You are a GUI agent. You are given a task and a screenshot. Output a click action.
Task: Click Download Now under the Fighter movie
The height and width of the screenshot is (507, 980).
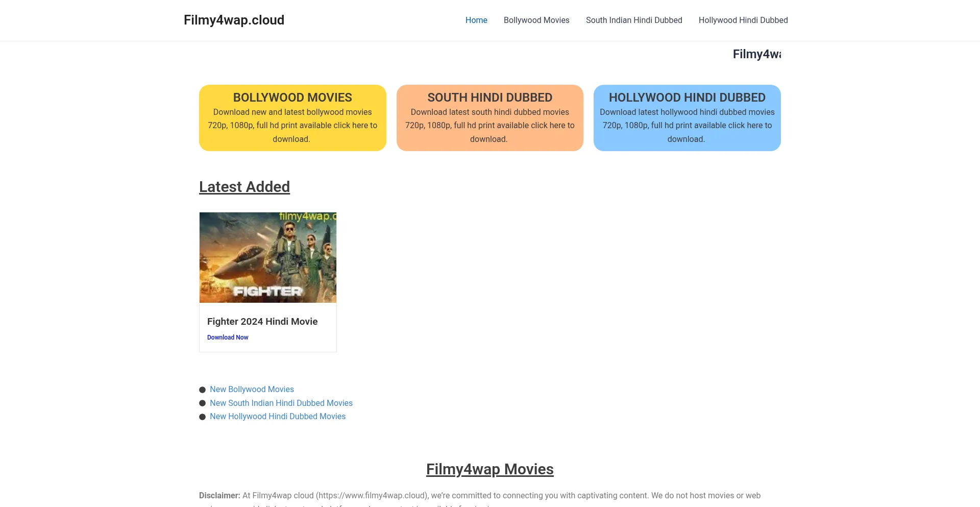point(228,337)
